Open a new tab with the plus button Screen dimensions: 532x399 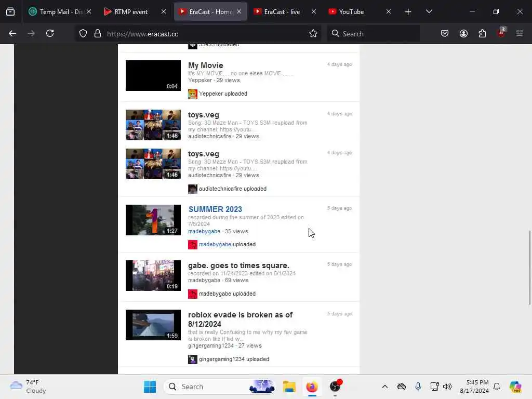408,12
